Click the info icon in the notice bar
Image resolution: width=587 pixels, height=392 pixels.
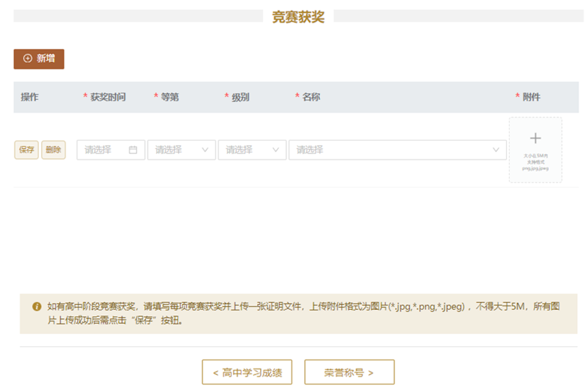click(36, 306)
